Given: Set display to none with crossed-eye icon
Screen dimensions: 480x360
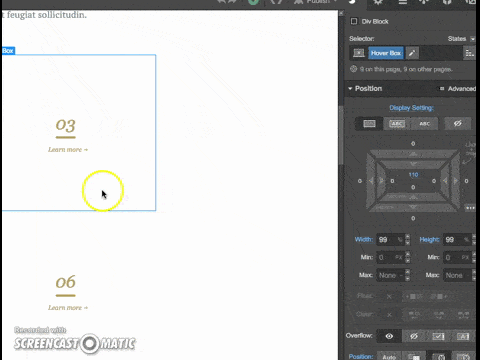Looking at the screenshot, I should (458, 124).
